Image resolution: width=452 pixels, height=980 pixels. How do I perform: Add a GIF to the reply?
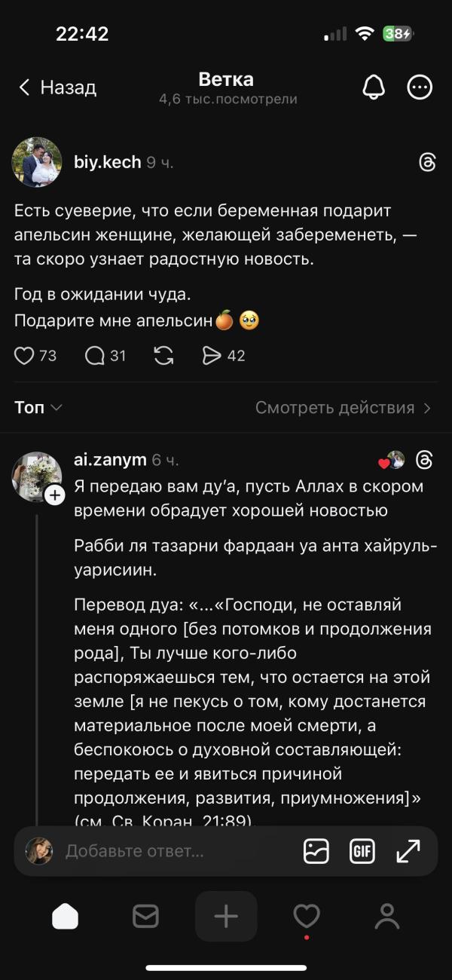tap(362, 851)
